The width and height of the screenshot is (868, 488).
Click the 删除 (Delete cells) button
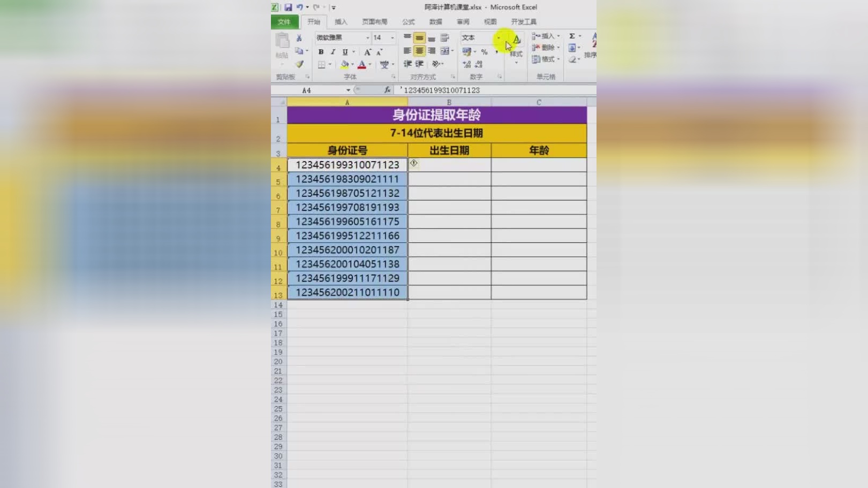point(545,48)
